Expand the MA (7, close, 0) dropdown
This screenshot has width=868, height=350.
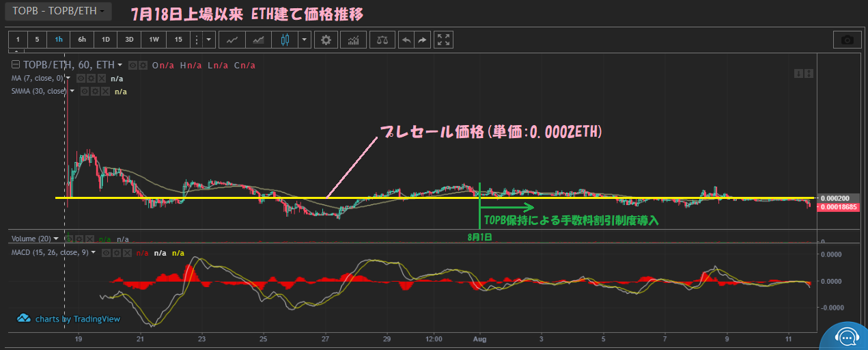point(68,78)
